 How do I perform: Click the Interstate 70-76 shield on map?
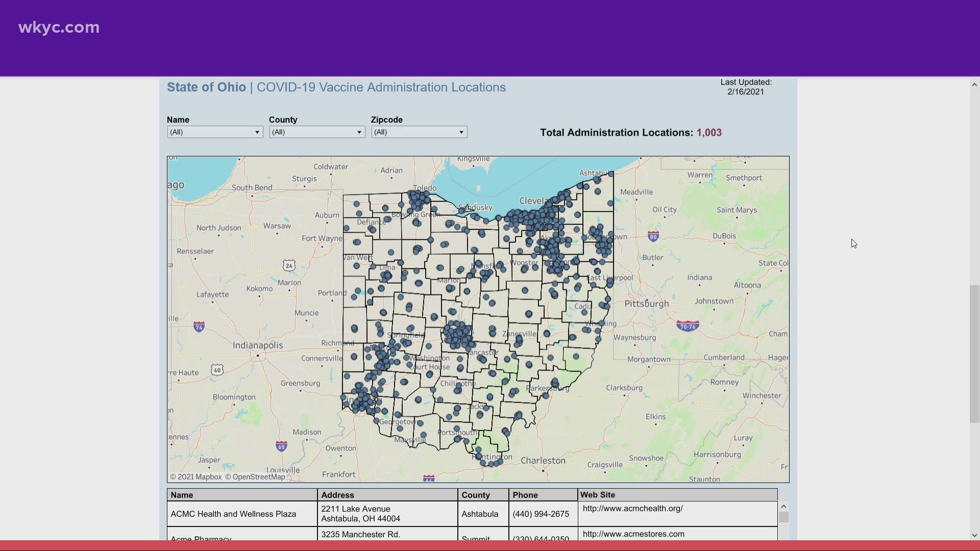click(x=688, y=326)
